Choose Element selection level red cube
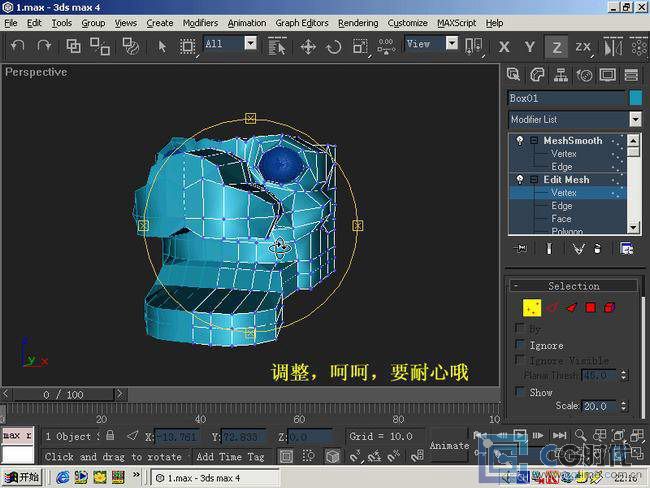The width and height of the screenshot is (650, 488). (x=609, y=308)
